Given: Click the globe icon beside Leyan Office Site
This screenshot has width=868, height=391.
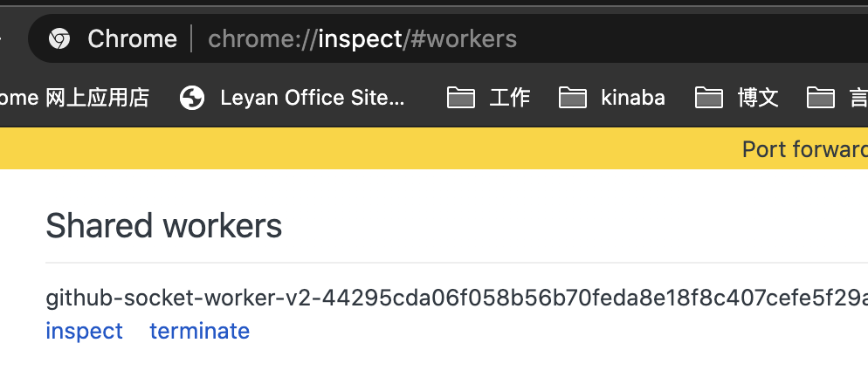Looking at the screenshot, I should 192,98.
